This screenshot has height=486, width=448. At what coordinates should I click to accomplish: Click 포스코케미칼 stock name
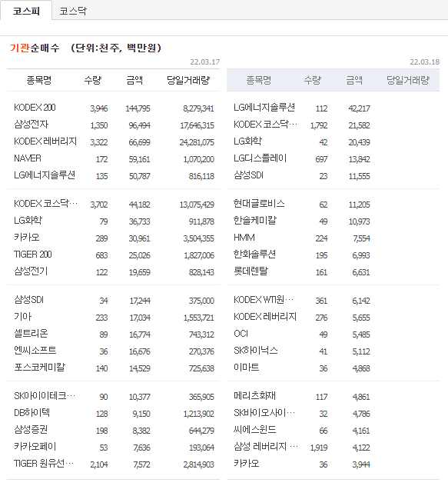pos(40,368)
